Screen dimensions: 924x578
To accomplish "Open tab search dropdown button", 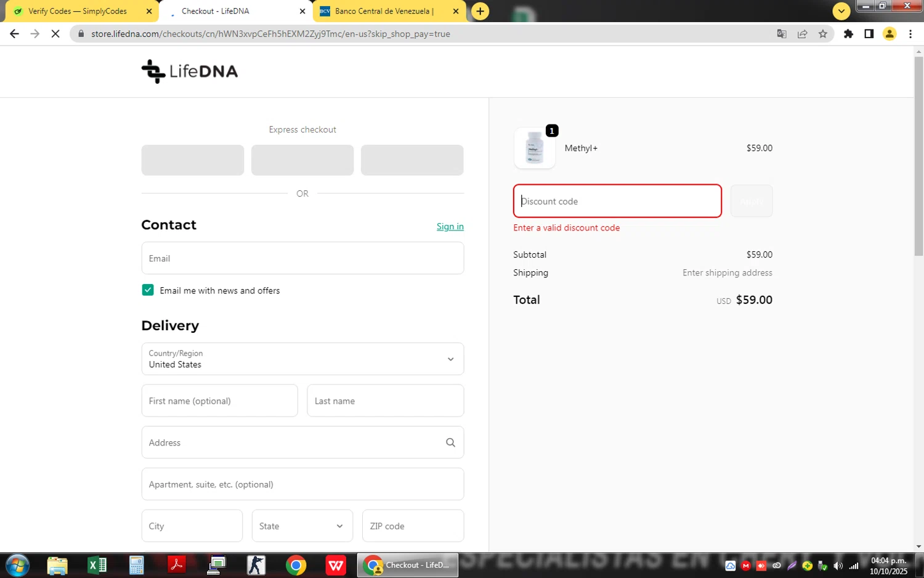I will (841, 11).
